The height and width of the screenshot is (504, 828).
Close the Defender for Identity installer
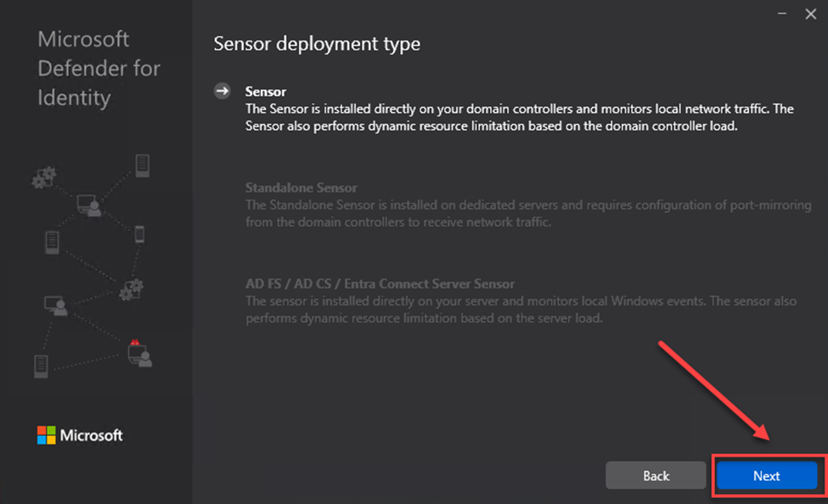808,14
